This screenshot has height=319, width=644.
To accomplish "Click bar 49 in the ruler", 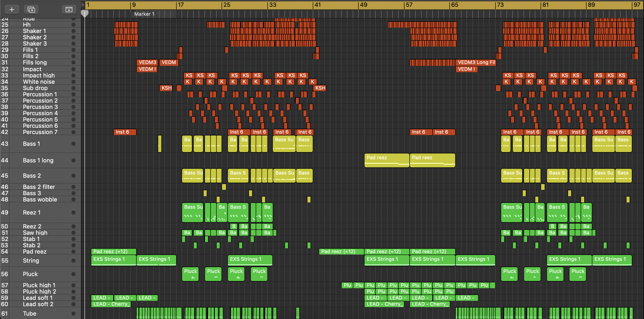I will coord(363,5).
